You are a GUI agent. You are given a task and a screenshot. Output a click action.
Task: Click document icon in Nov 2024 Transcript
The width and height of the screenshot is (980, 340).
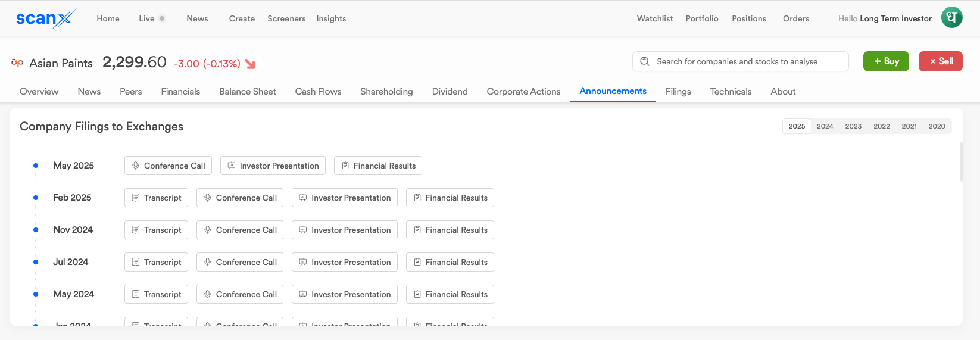click(x=136, y=230)
